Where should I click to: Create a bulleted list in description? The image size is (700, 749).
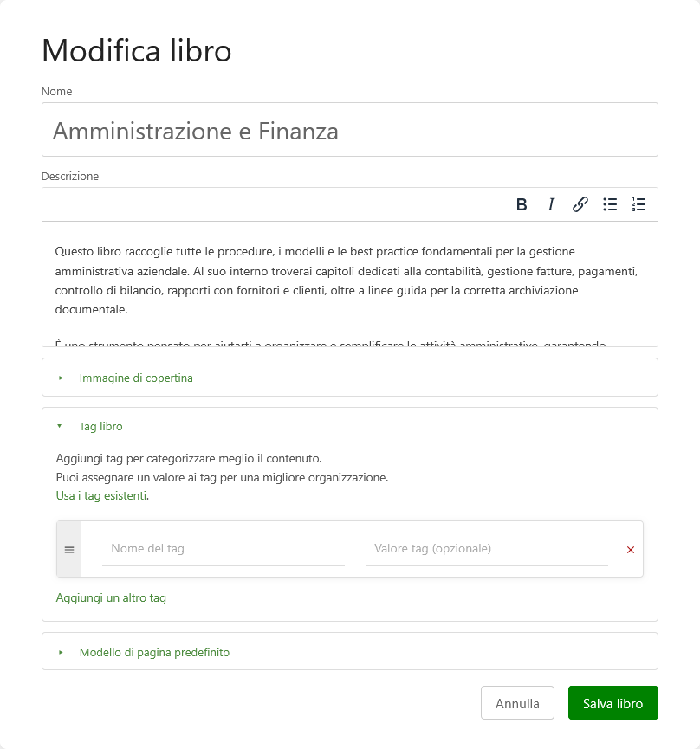pyautogui.click(x=610, y=204)
